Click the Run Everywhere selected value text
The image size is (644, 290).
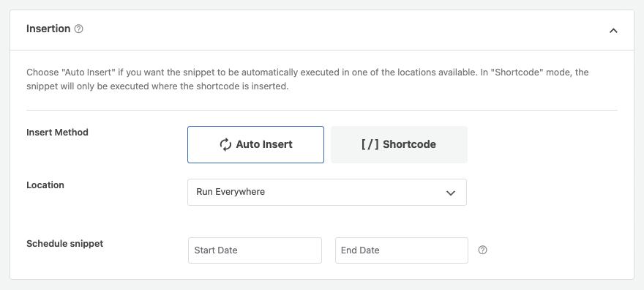pyautogui.click(x=231, y=192)
